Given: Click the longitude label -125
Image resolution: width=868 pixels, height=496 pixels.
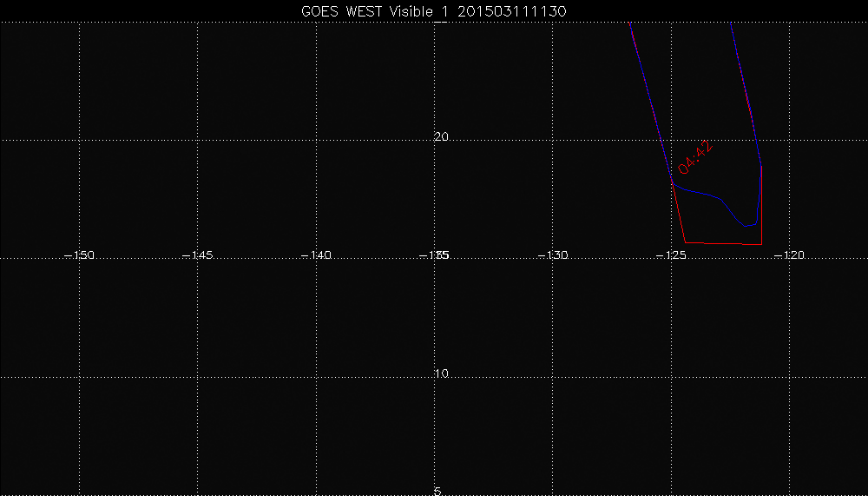Looking at the screenshot, I should point(672,255).
